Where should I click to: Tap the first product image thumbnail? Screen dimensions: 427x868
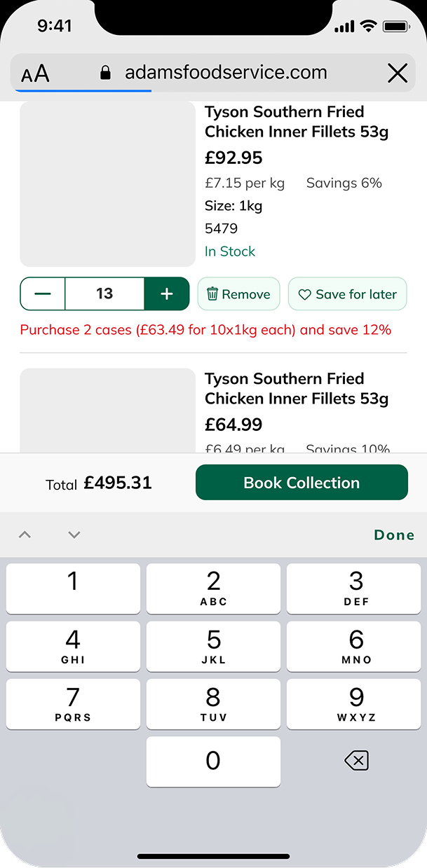pos(107,184)
